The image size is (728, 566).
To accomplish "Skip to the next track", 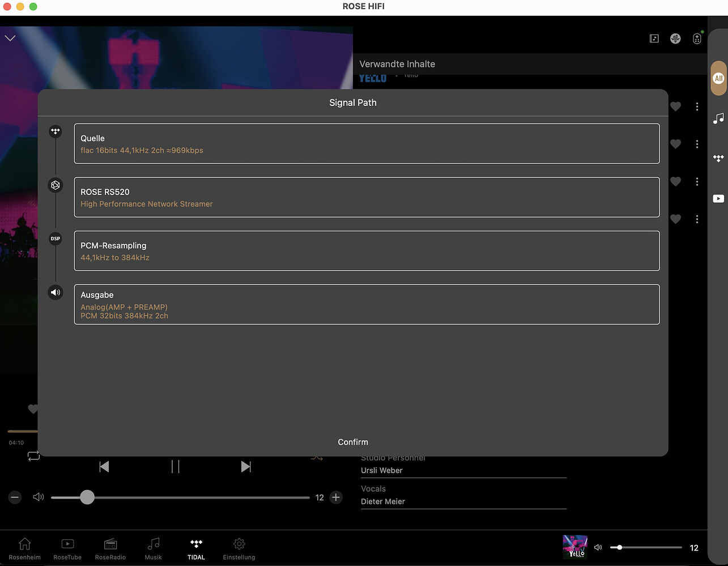I will point(246,466).
